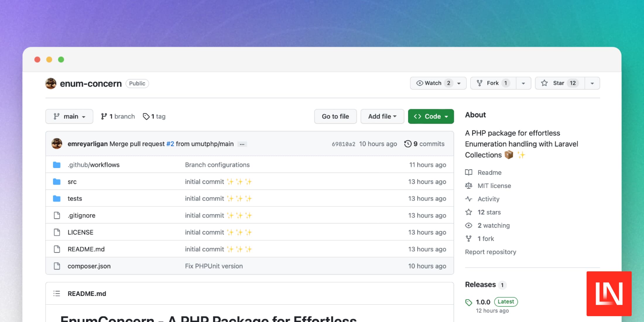Open the Branch configurations commit message
Screen dimensions: 644x322
[217, 165]
